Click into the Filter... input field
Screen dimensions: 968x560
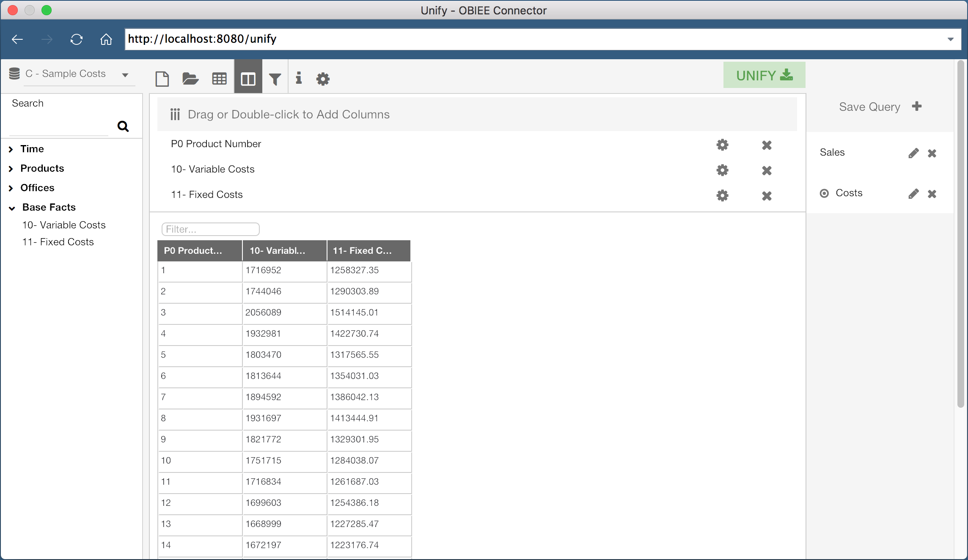pyautogui.click(x=210, y=229)
